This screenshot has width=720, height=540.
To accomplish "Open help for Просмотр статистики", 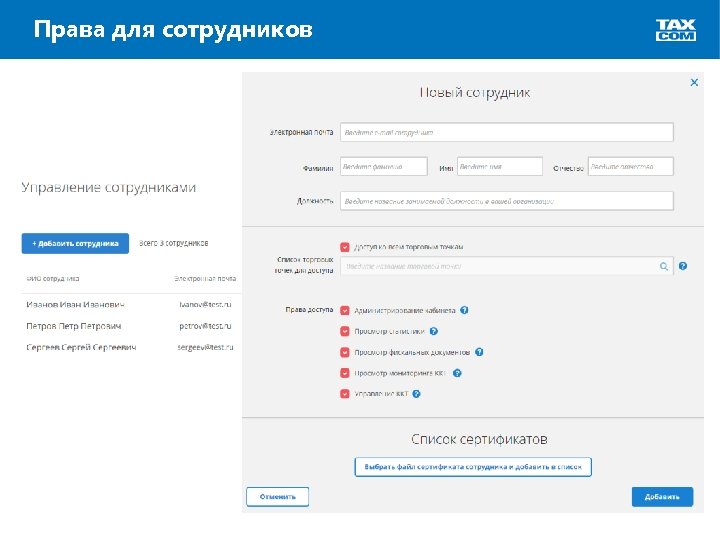I will (x=433, y=331).
